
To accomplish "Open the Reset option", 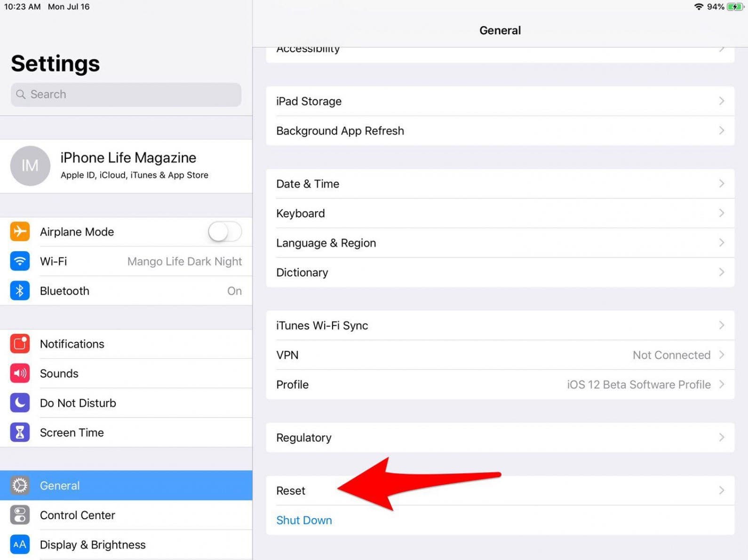I will tap(500, 490).
